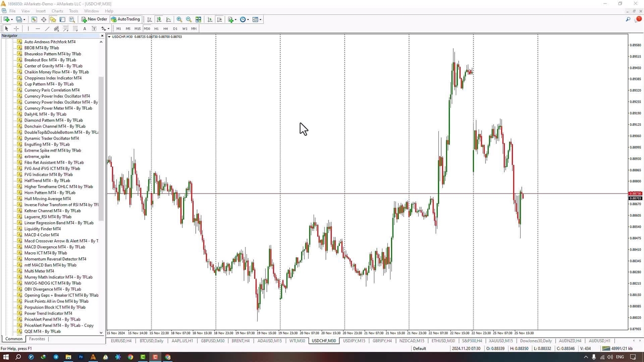This screenshot has height=362, width=644.
Task: Zoom in on the chart
Action: click(x=179, y=20)
